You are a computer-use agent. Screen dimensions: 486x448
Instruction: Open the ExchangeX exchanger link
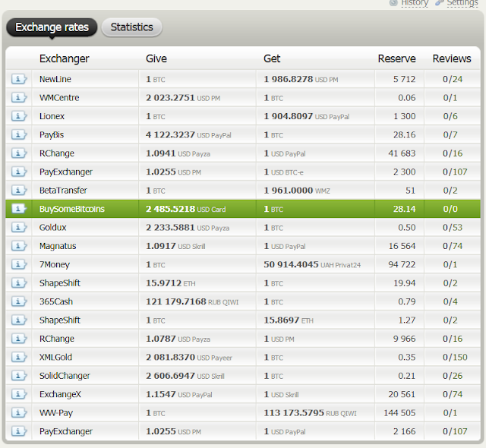point(60,394)
